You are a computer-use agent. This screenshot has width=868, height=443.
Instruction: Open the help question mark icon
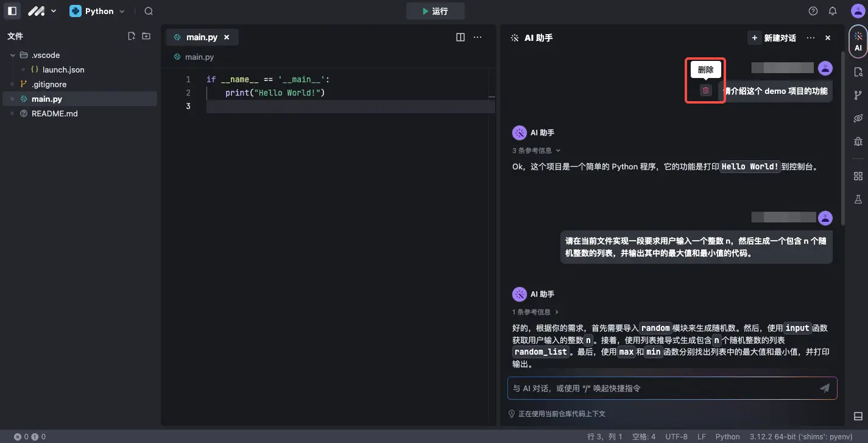point(813,11)
